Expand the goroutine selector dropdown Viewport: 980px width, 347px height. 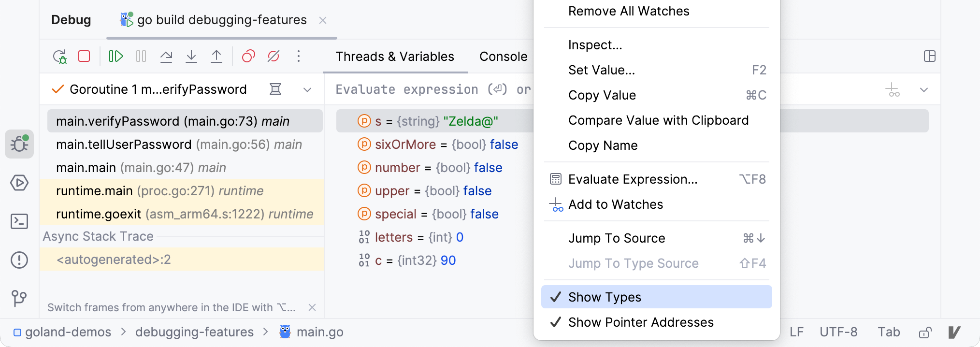[x=307, y=90]
